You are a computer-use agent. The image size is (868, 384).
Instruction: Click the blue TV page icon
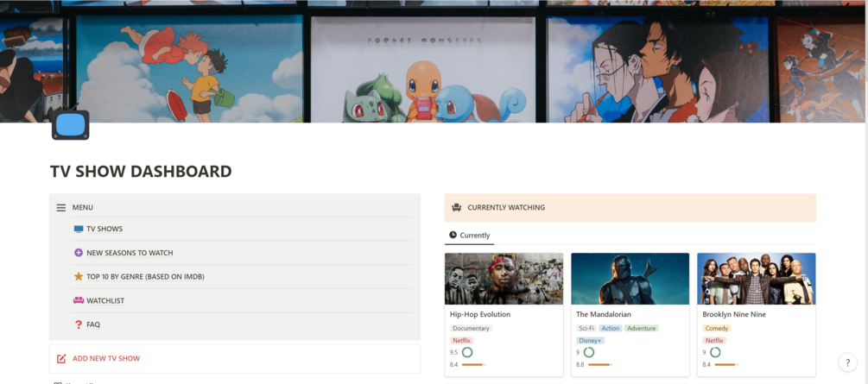coord(70,123)
